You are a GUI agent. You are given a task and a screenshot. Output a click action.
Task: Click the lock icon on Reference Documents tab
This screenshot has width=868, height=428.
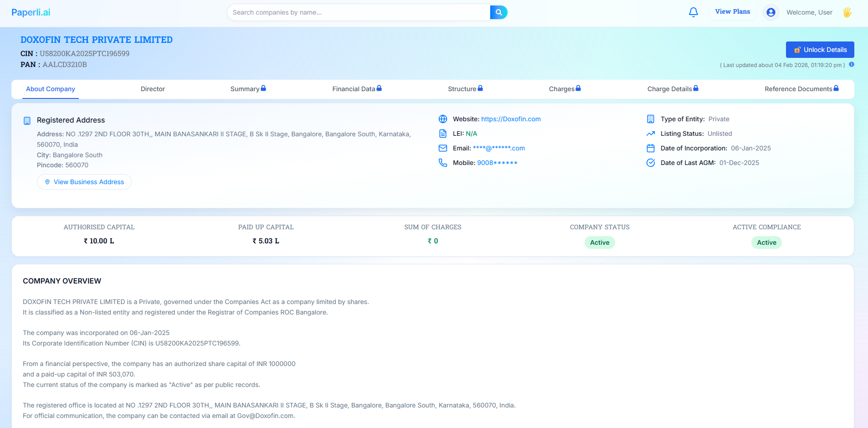(837, 88)
